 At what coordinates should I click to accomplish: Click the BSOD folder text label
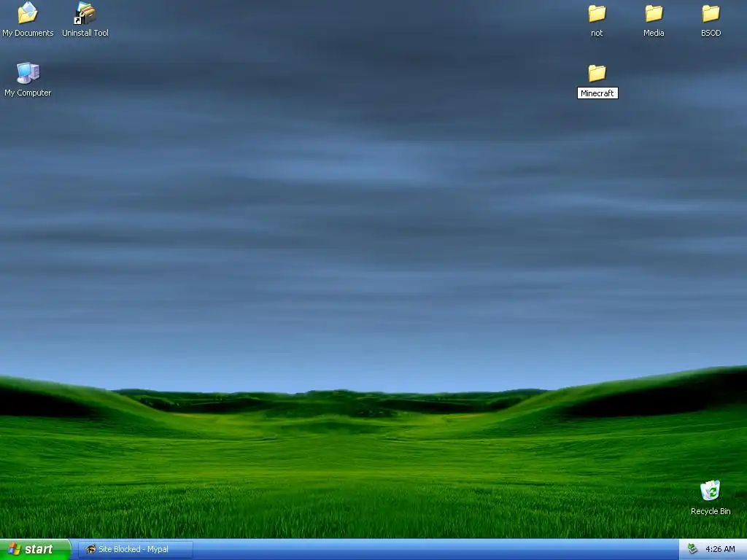[711, 33]
